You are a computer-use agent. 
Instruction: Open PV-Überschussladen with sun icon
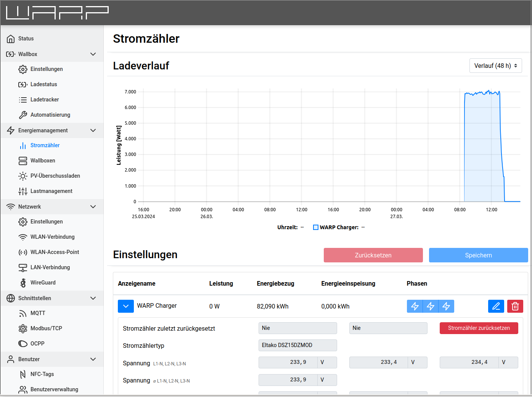[23, 176]
